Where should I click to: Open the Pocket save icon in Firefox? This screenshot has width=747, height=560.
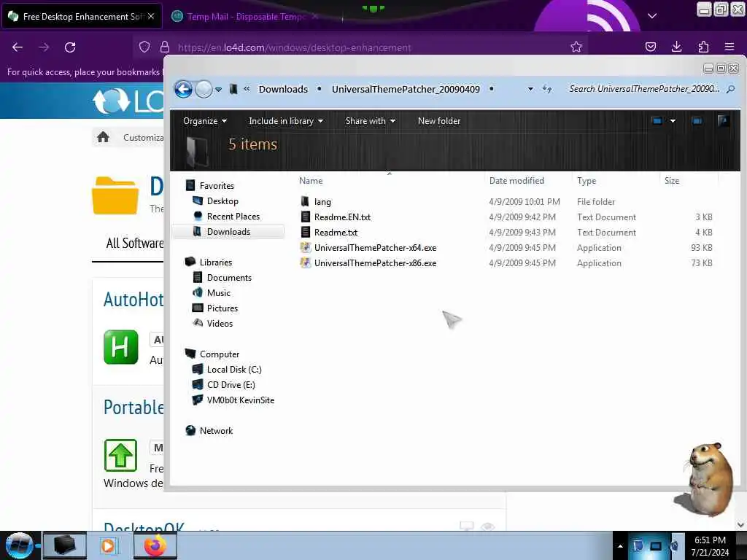click(x=650, y=47)
